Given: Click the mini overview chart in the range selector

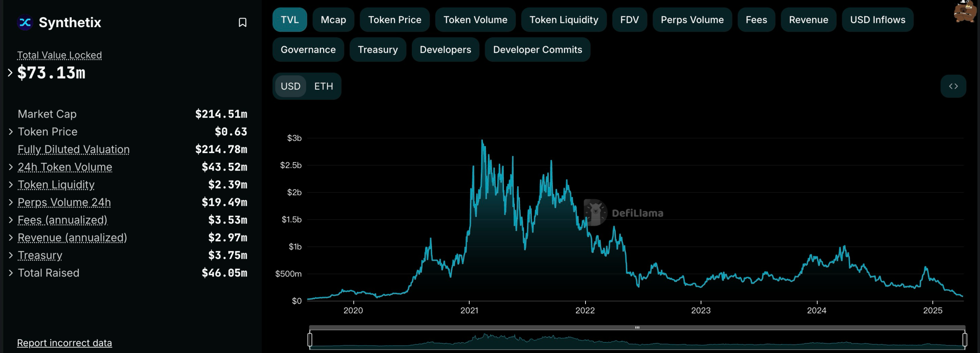Looking at the screenshot, I should tap(637, 340).
